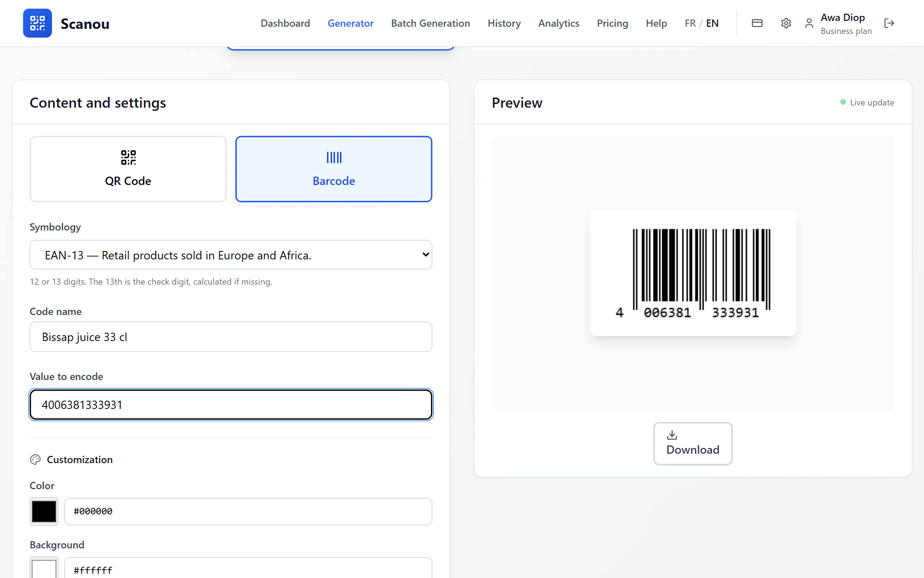
Task: Open settings via the gear icon
Action: 786,23
